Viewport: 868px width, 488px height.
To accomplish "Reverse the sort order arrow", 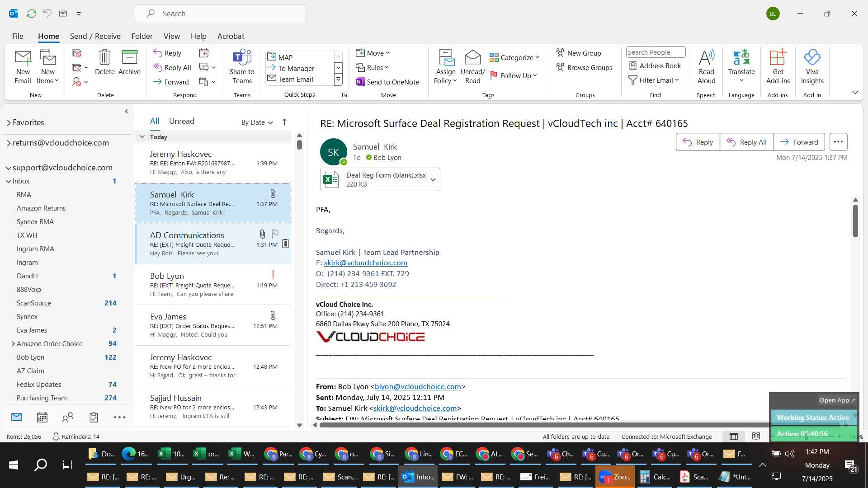I will (x=284, y=122).
